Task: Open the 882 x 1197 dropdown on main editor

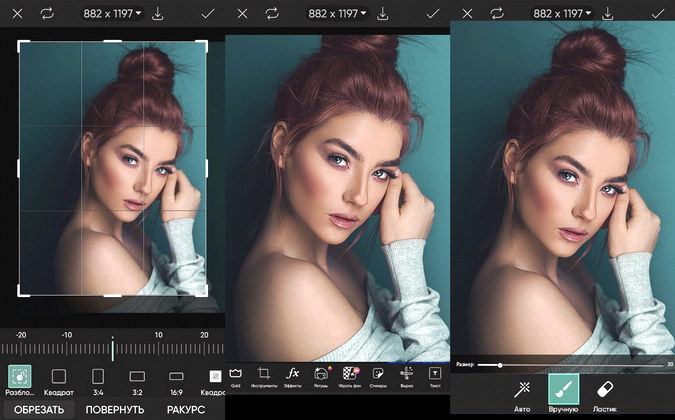Action: 337,14
